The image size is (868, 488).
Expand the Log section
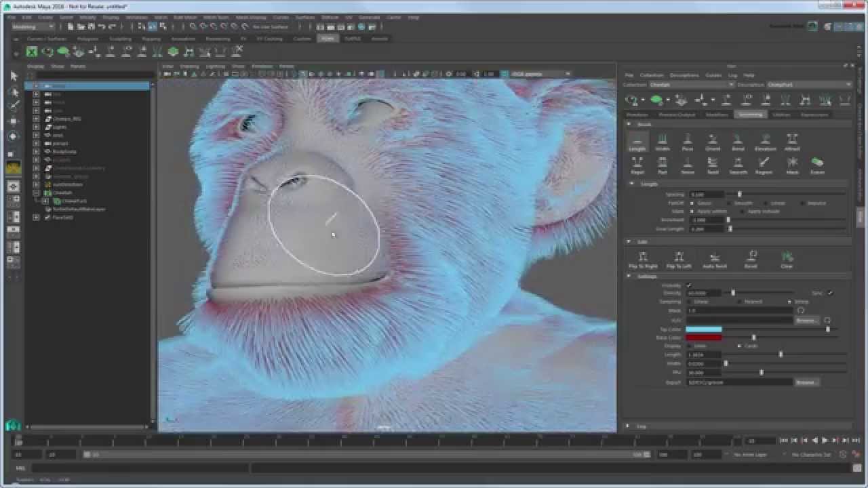[629, 426]
